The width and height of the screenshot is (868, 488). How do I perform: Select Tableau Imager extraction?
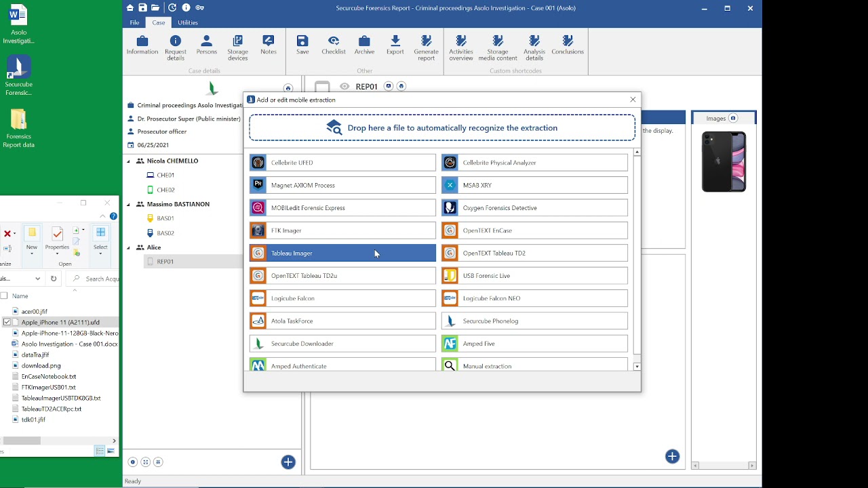342,253
